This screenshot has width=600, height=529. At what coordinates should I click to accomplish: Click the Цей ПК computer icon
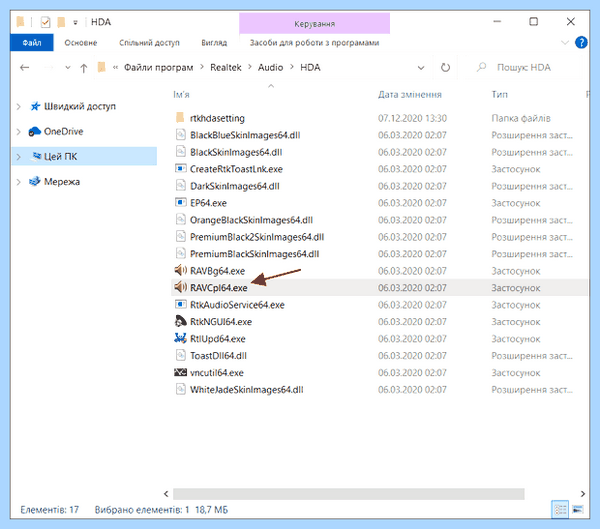[x=36, y=156]
